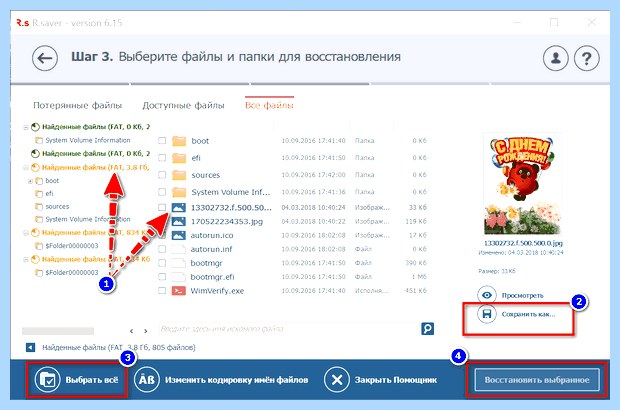The width and height of the screenshot is (620, 410).
Task: Click the tree horizontal scrollbar
Action: coord(58,331)
